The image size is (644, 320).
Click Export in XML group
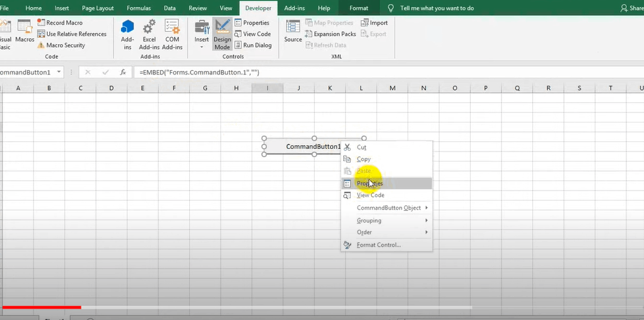click(x=374, y=34)
